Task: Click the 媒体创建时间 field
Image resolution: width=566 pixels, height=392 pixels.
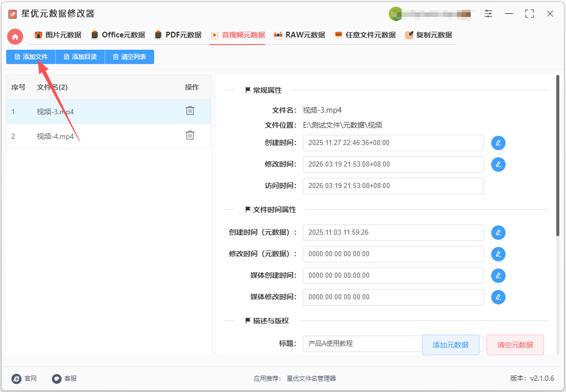Action: tap(393, 276)
